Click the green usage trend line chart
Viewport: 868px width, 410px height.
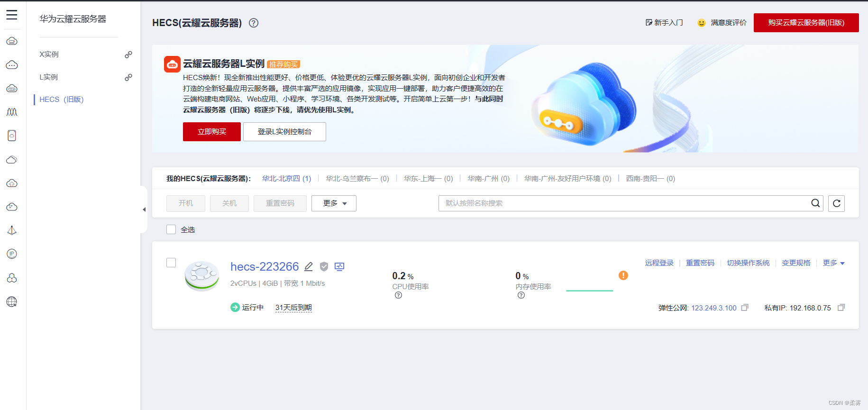(x=590, y=291)
